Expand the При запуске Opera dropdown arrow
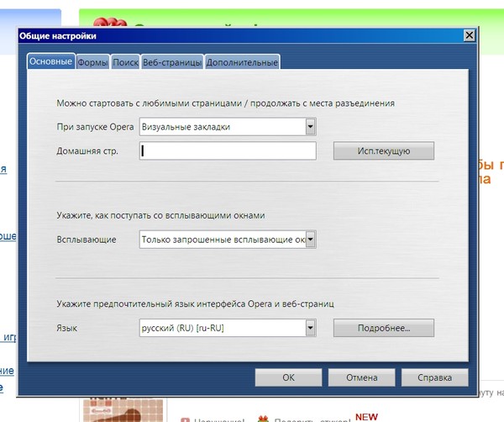This screenshot has height=422, width=504. coord(310,126)
